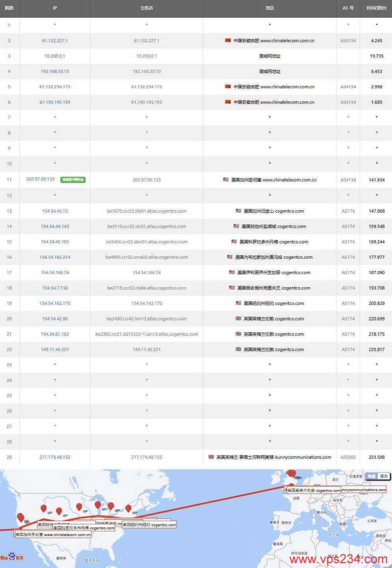This screenshot has height=568, width=392.
Task: Click the red marker in California
Action: (20, 516)
